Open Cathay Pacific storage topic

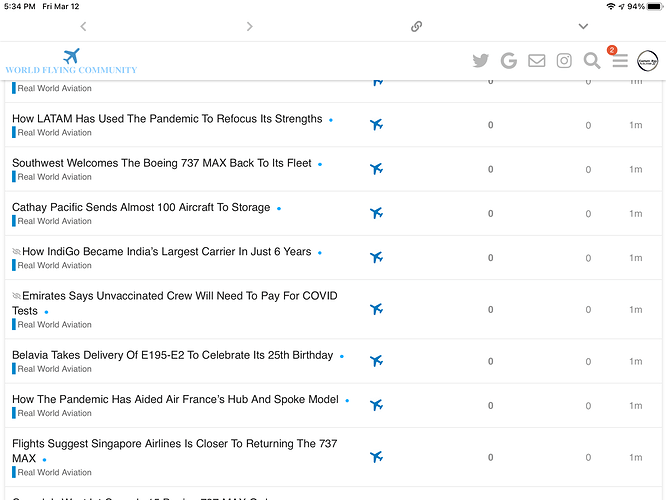[x=141, y=207]
